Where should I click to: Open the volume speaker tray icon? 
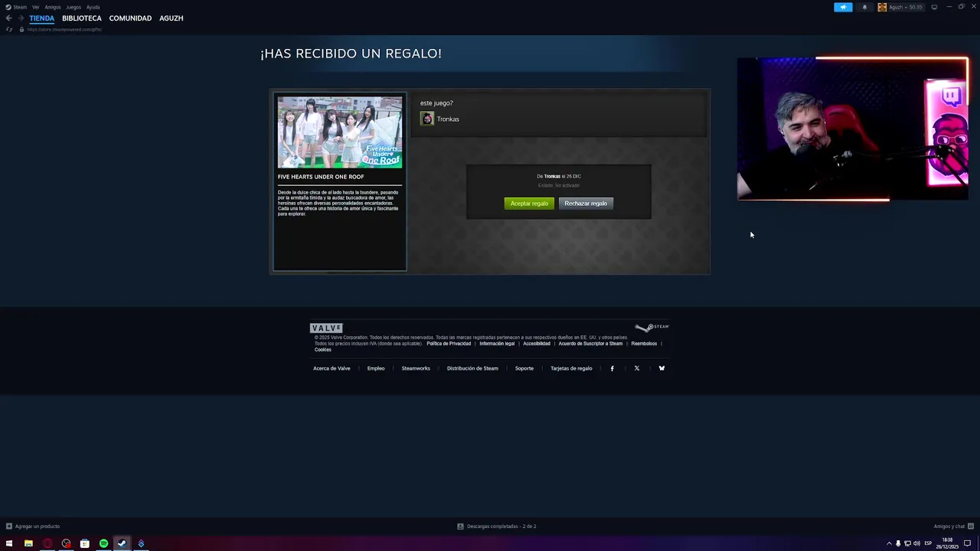pos(916,543)
